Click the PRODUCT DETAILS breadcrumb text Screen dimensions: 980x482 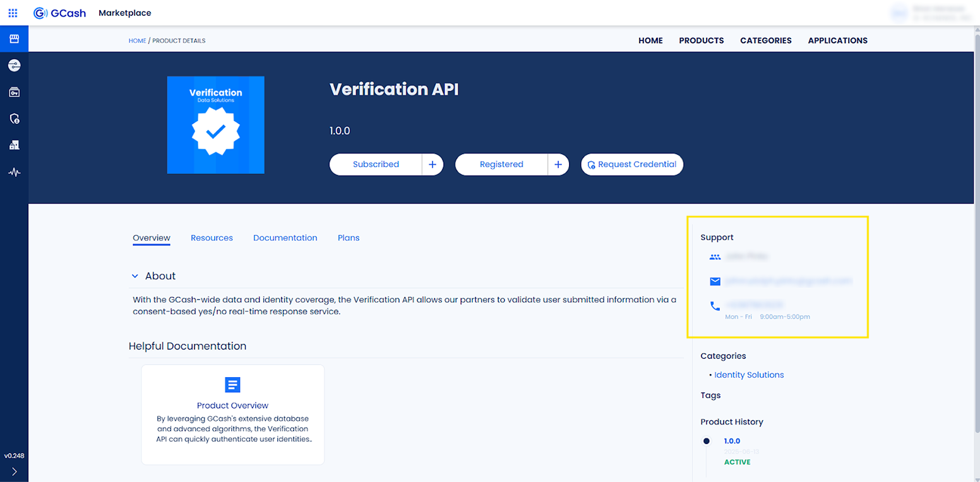click(x=179, y=40)
